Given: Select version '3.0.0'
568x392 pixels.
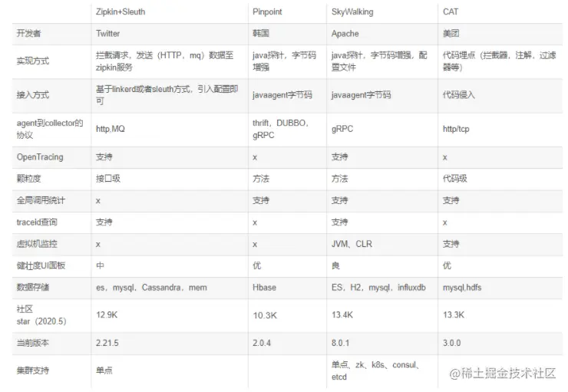Looking at the screenshot, I should (452, 343).
